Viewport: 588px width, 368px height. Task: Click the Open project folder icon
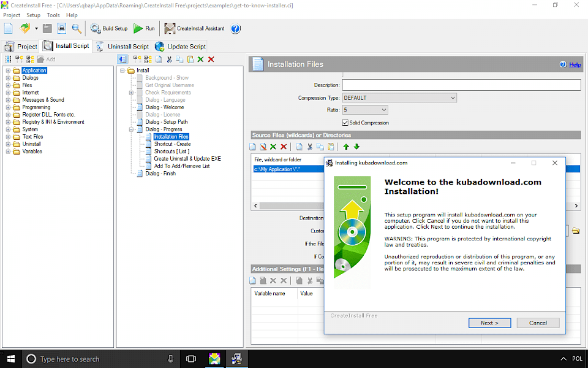24,28
